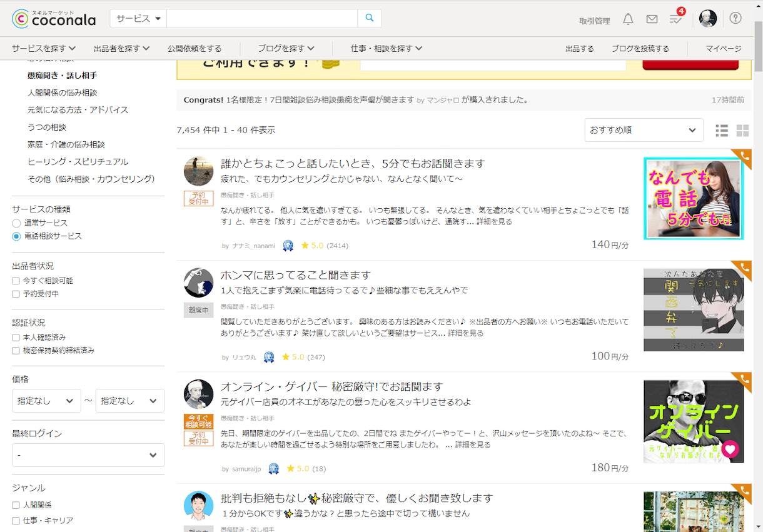Click star rating 5.0 of ナナミ_nanami
Image resolution: width=763 pixels, height=532 pixels.
[312, 246]
